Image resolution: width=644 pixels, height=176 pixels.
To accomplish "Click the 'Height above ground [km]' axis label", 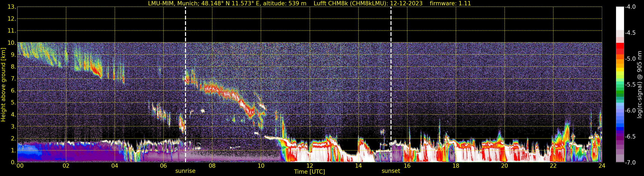I will coord(3,85).
